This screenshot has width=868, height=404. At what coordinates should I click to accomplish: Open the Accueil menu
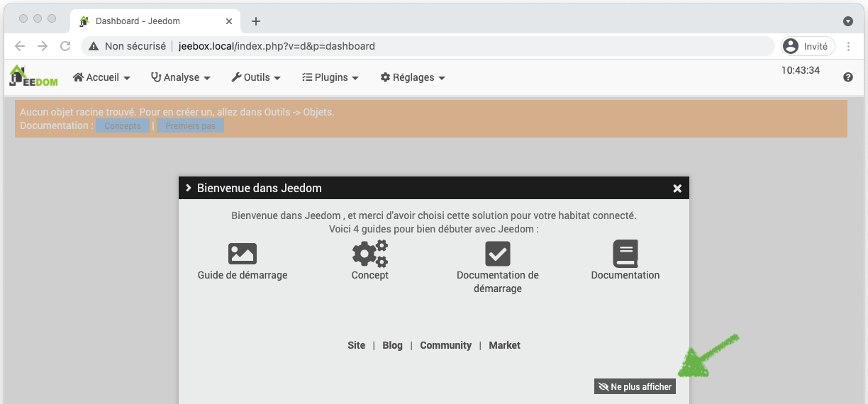pos(101,77)
